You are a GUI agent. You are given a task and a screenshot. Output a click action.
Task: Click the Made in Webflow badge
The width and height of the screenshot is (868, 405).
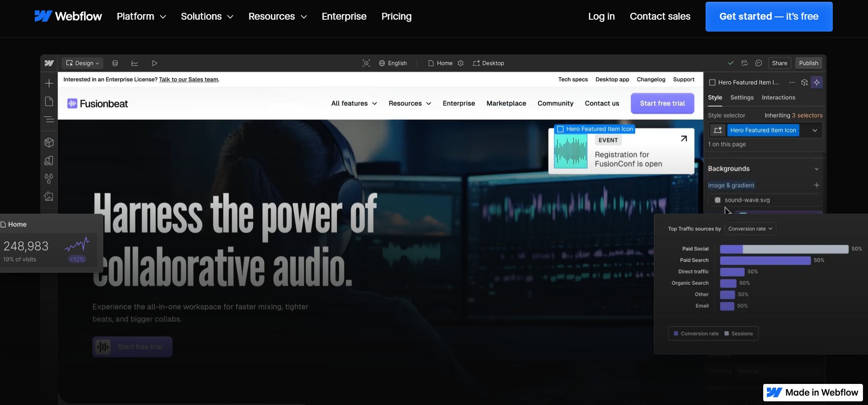[x=813, y=393]
